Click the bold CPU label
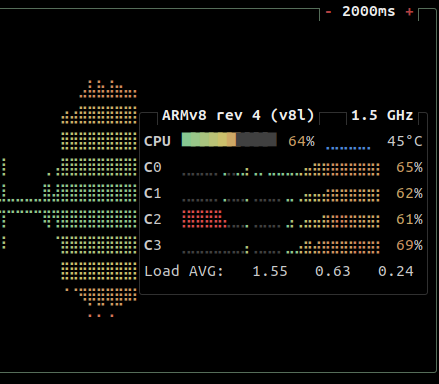The width and height of the screenshot is (439, 384). pyautogui.click(x=157, y=141)
